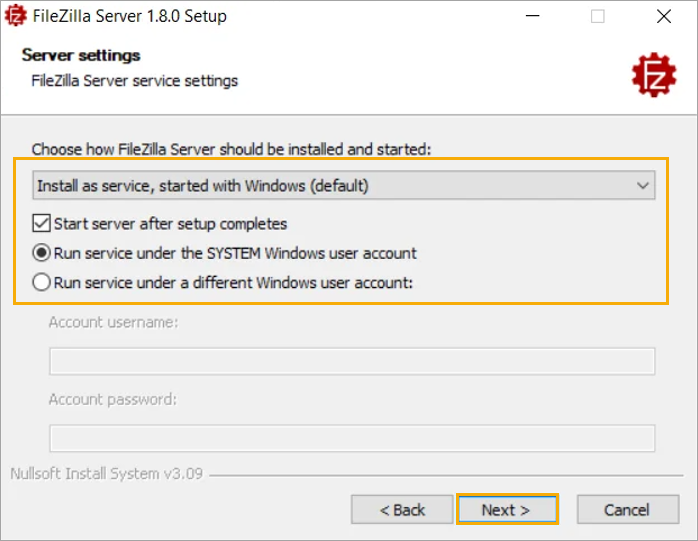Screen dimensions: 698x541
Task: Cancel the FileZilla Server setup
Action: tap(628, 509)
